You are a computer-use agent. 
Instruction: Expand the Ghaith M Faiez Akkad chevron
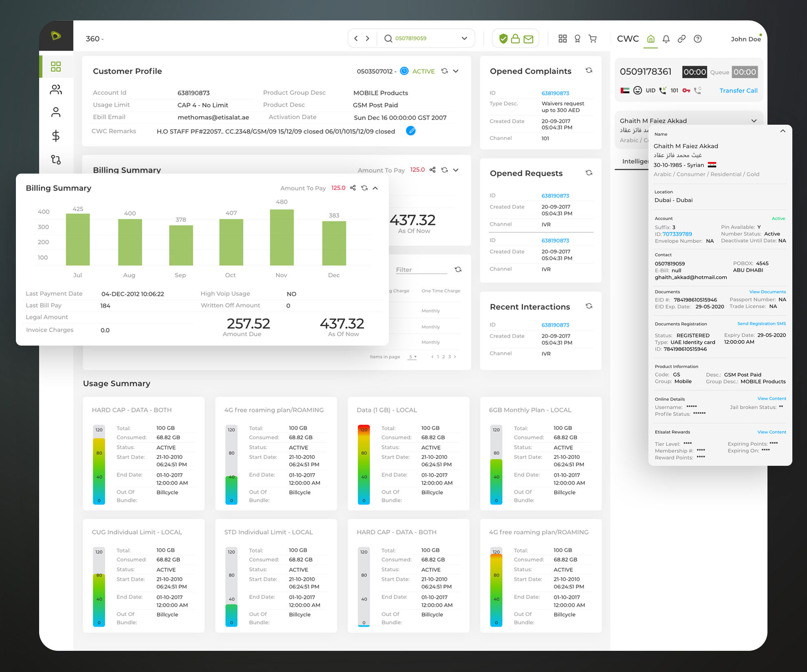[x=754, y=121]
